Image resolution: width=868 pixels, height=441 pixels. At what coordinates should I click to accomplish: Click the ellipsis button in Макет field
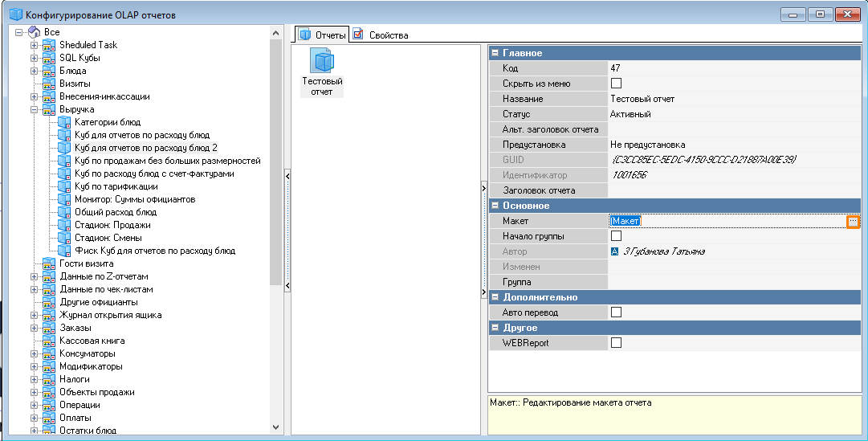853,221
